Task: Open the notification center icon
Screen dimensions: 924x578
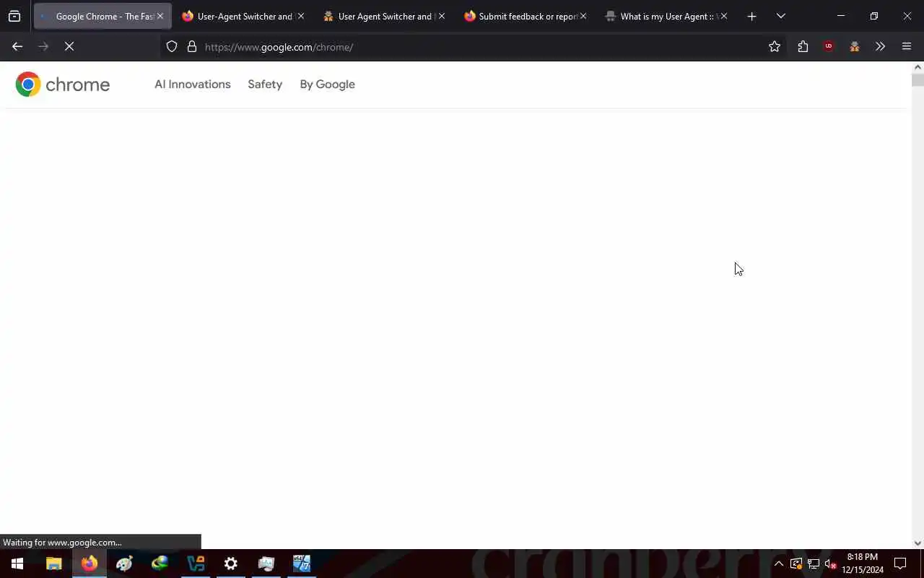Action: pos(900,564)
